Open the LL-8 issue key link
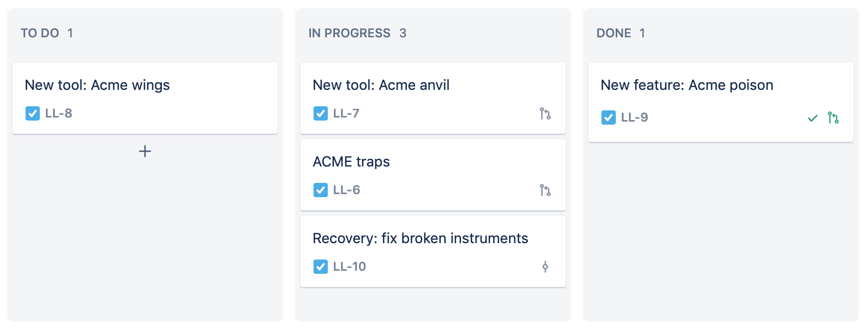Image resolution: width=868 pixels, height=330 pixels. click(59, 113)
